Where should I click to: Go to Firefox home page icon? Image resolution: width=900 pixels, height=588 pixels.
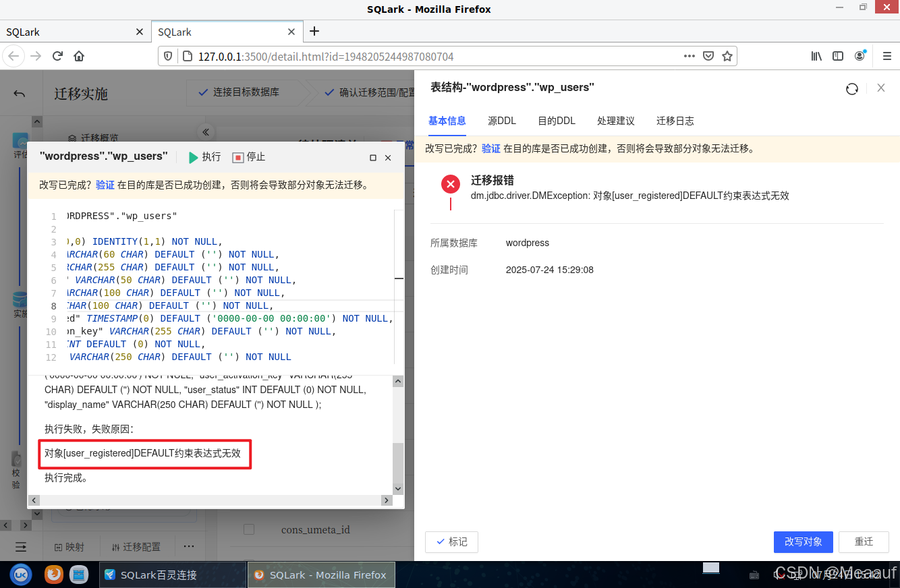(79, 56)
